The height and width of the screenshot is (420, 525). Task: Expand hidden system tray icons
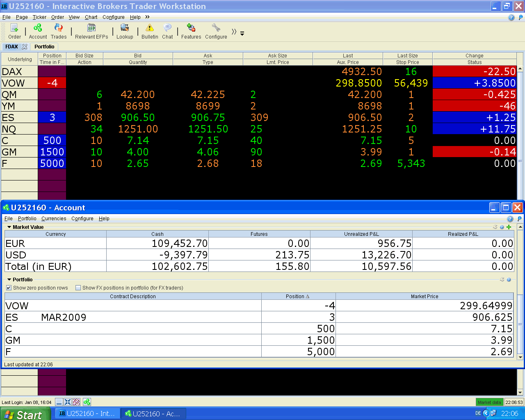pos(486,413)
